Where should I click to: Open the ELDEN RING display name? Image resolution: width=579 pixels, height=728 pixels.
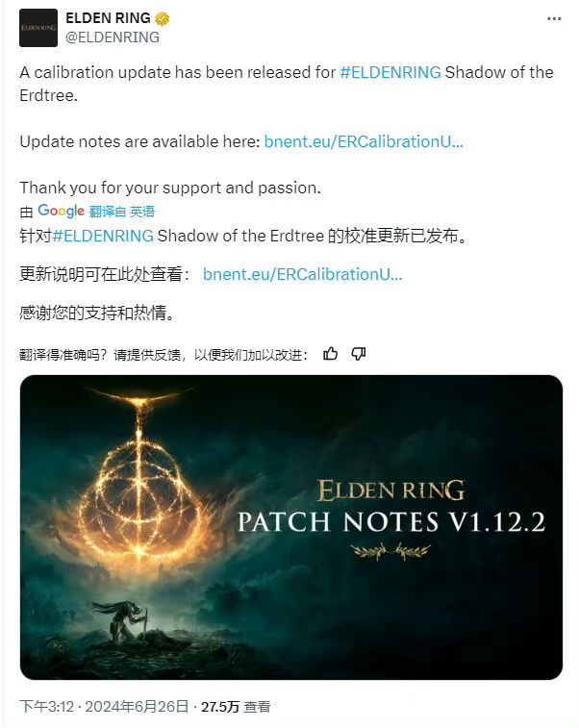tap(108, 18)
